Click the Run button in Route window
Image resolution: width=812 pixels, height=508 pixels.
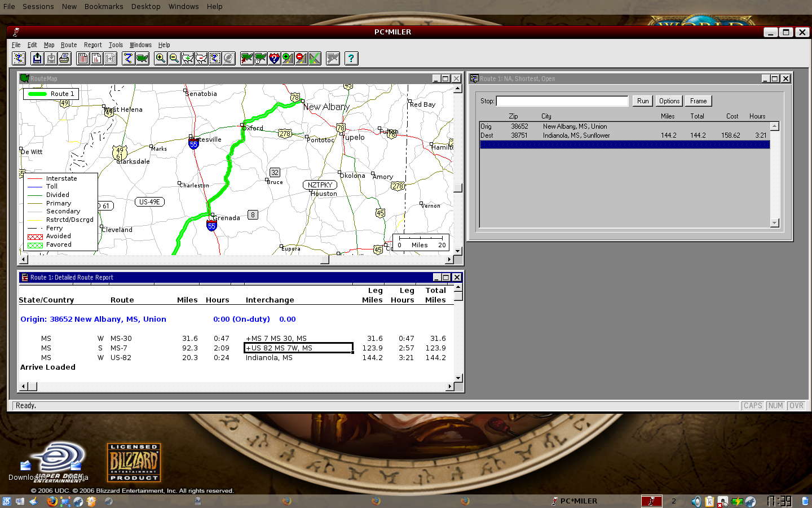(643, 101)
